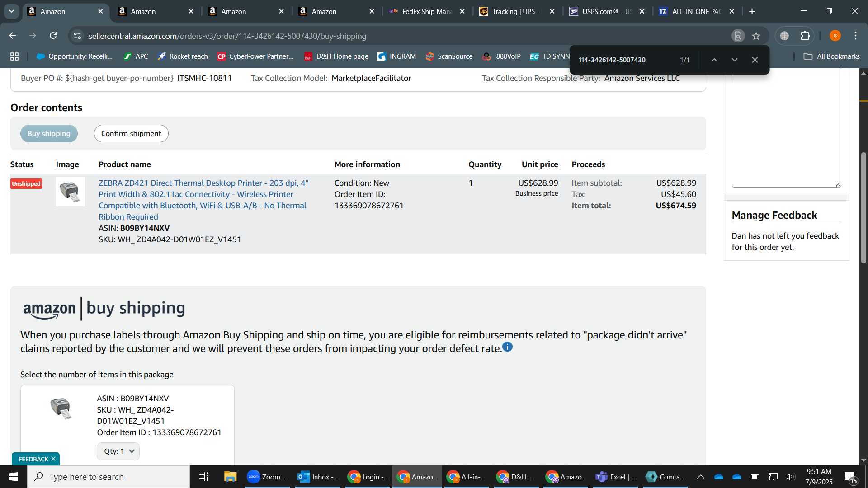Open the battery status icon
Screen dimensions: 868x488
[x=755, y=477]
